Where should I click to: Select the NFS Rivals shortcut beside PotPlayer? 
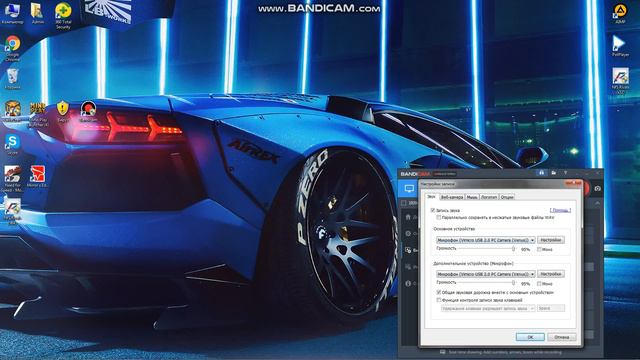620,81
